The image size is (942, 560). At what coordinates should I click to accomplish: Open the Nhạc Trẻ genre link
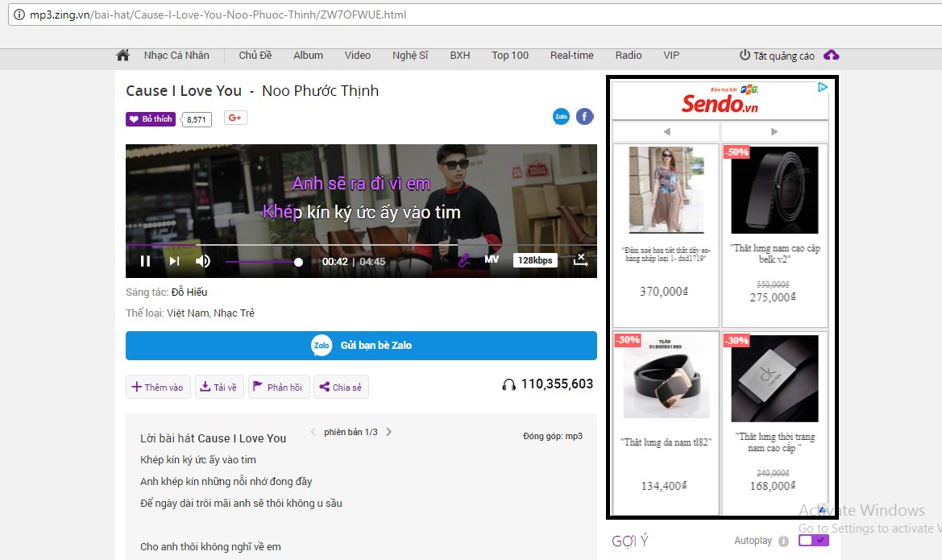coord(234,313)
